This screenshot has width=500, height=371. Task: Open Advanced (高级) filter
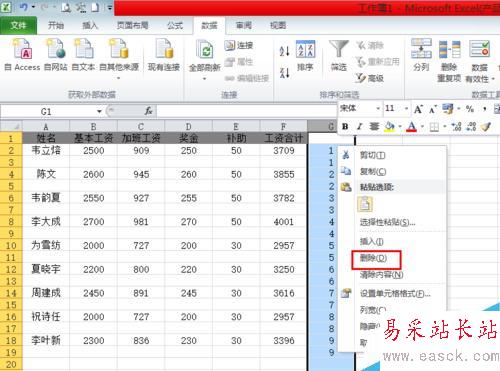(x=369, y=78)
